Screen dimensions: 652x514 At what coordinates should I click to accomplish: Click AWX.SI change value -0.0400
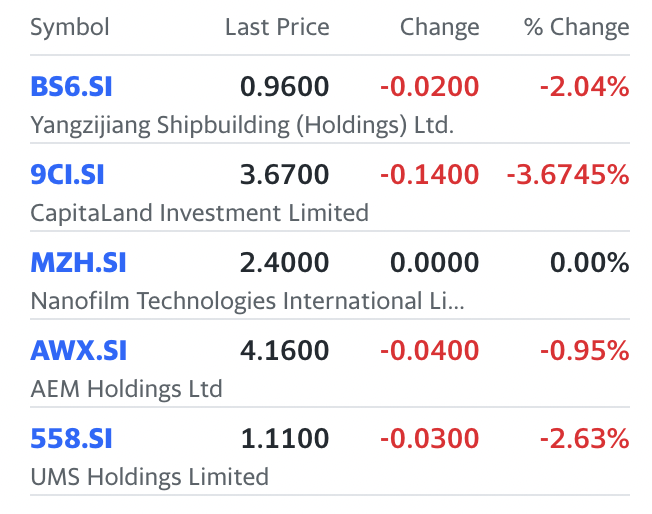(429, 351)
